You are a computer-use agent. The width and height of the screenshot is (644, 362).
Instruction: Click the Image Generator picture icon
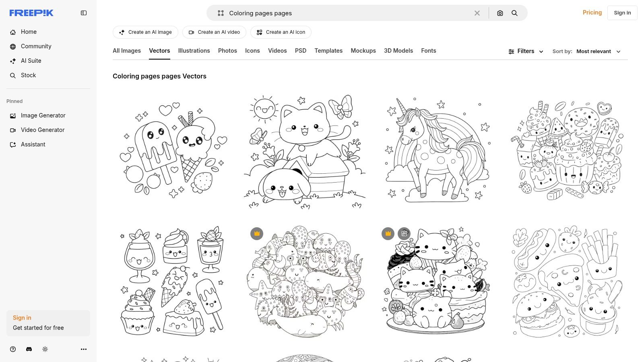13,115
